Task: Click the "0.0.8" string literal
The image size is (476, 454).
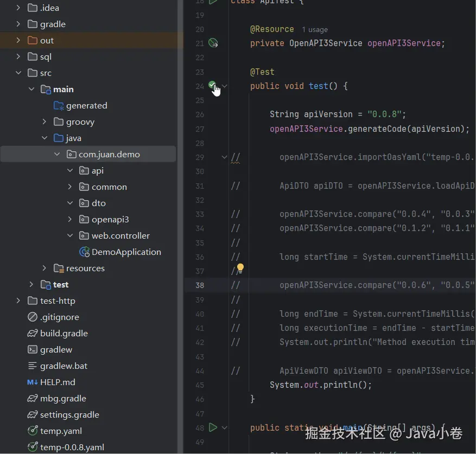Action: pos(384,114)
